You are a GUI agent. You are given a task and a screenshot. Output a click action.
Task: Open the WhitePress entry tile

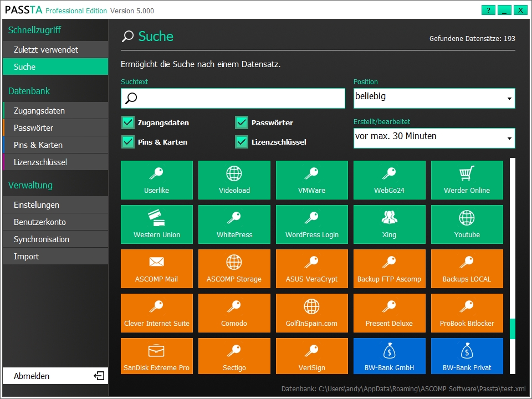point(234,224)
